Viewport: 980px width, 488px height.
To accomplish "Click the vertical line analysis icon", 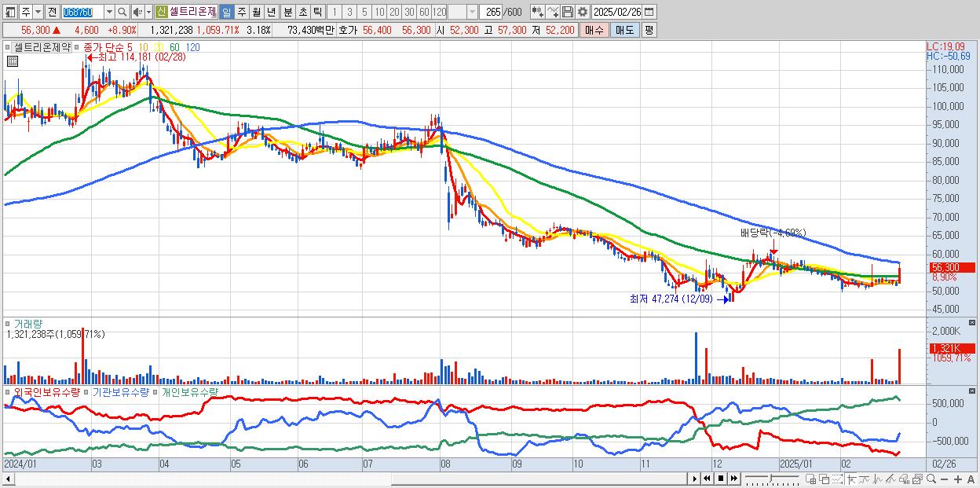I will tap(878, 479).
